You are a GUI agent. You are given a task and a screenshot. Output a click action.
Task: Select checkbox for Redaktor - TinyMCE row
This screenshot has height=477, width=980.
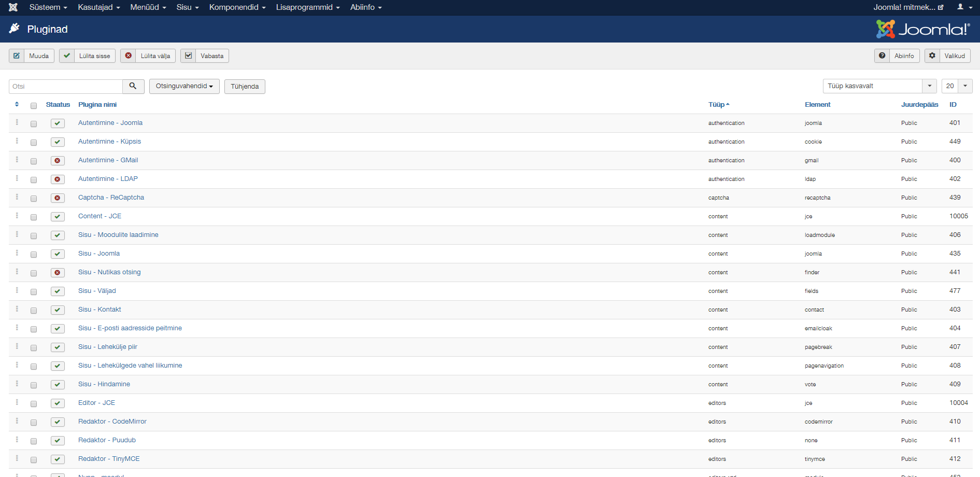34,460
